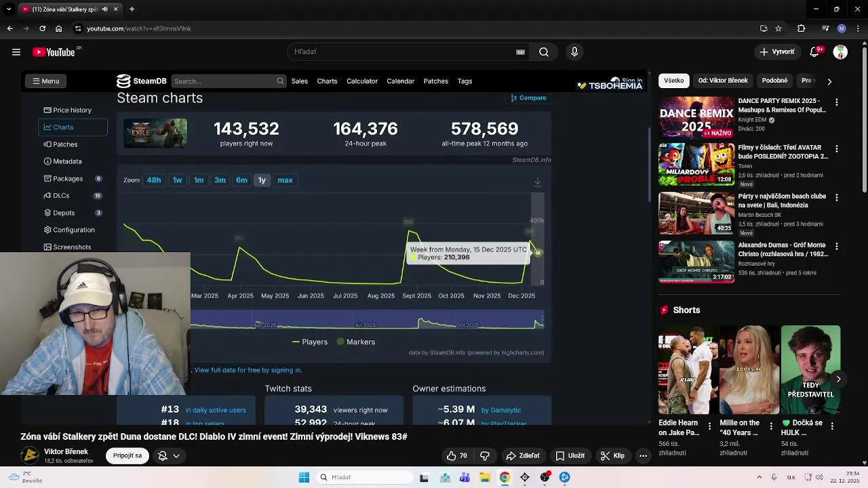
Task: Click the magnifier search button
Action: pyautogui.click(x=544, y=52)
